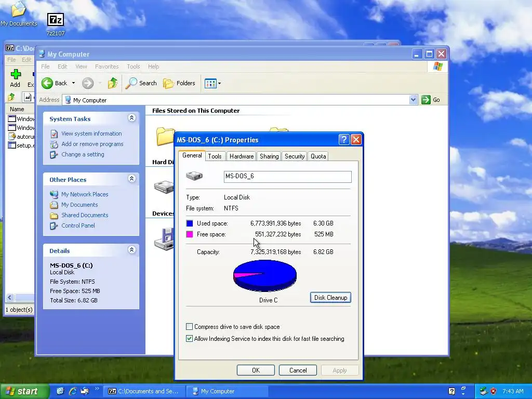Go up one folder level icon
This screenshot has height=399, width=532.
click(x=113, y=83)
